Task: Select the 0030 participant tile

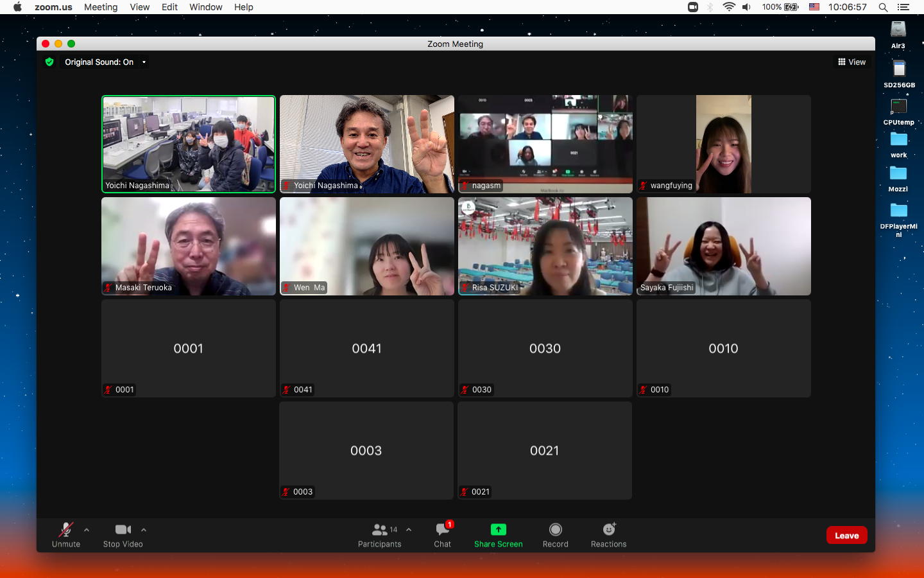Action: (x=545, y=348)
